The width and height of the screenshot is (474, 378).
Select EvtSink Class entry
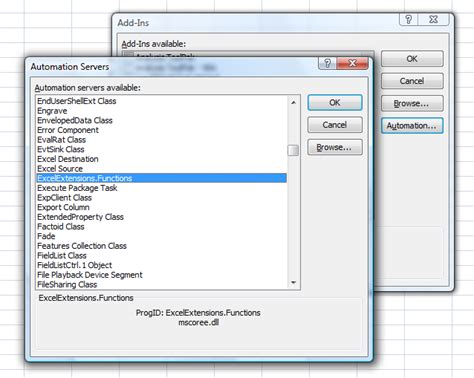point(161,149)
